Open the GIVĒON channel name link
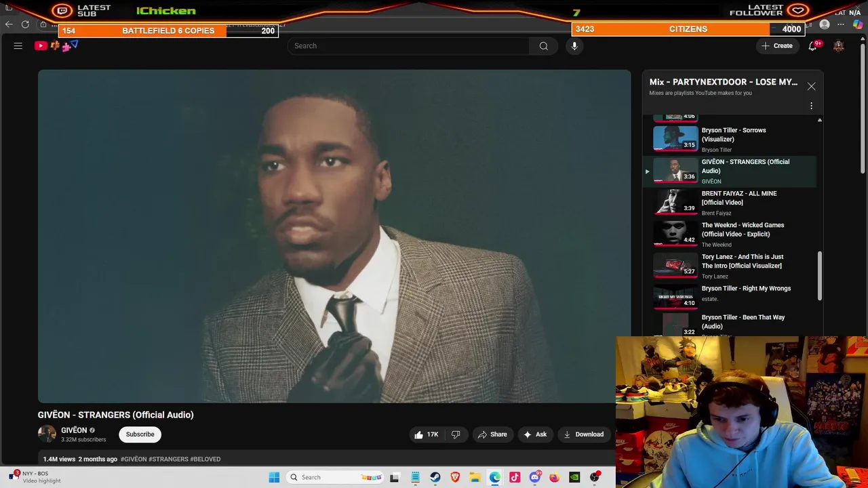This screenshot has width=868, height=488. tap(74, 430)
